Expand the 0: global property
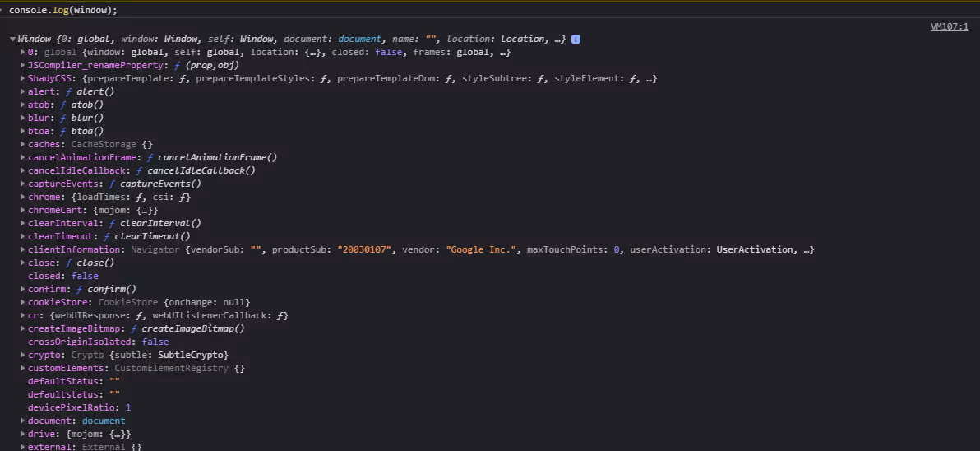This screenshot has height=451, width=980. 22,53
